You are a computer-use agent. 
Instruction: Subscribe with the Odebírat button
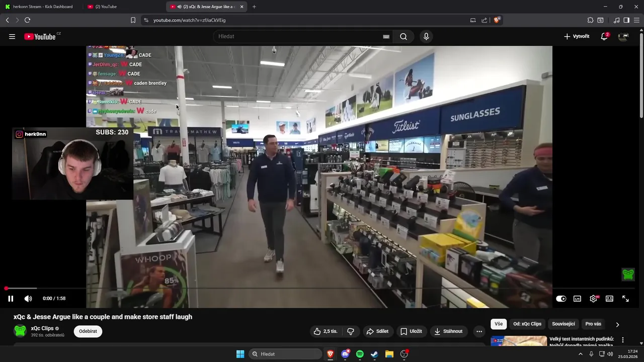tap(88, 331)
